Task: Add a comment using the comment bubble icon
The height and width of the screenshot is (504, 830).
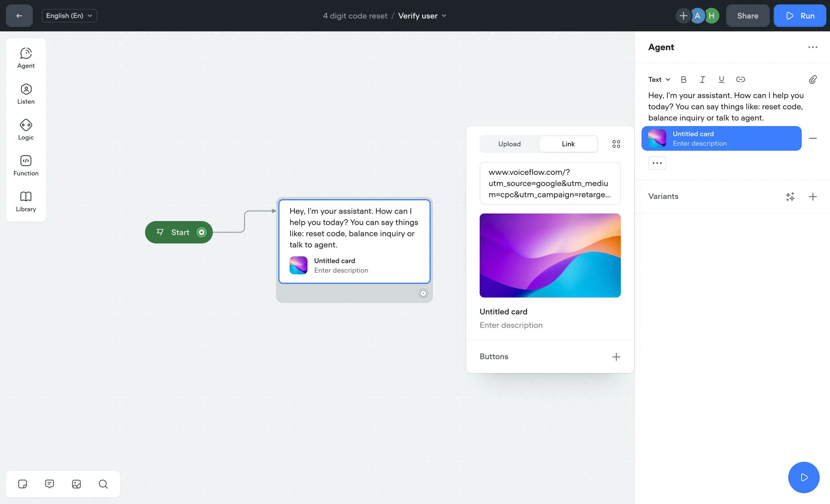Action: pyautogui.click(x=49, y=484)
